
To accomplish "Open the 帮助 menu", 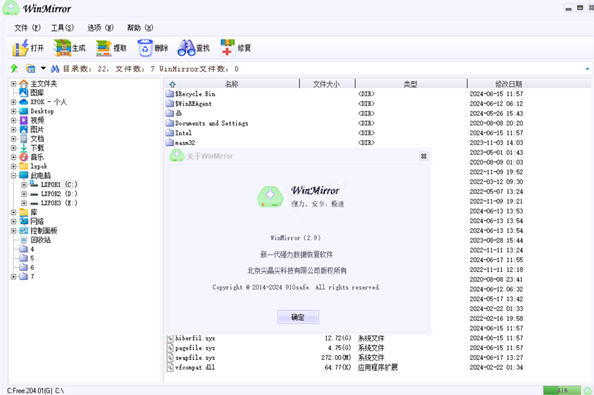I will click(140, 28).
